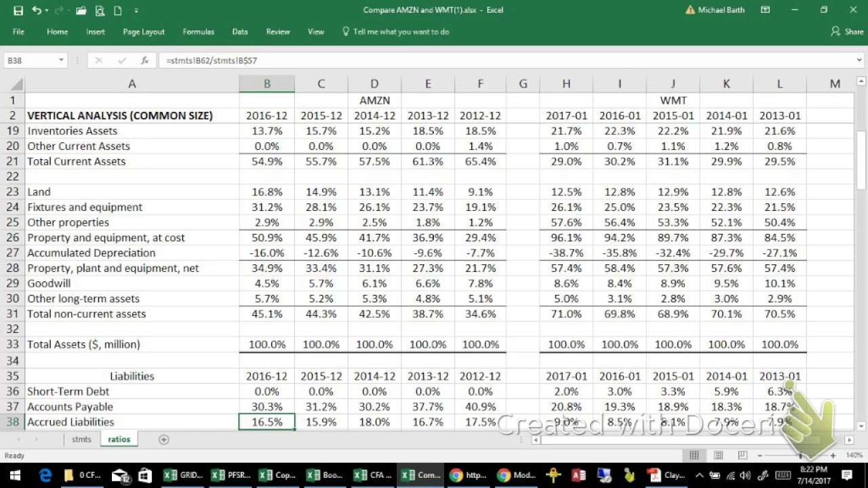Open the Undo history dropdown arrow
Viewport: 868px width, 488px height.
click(x=45, y=10)
